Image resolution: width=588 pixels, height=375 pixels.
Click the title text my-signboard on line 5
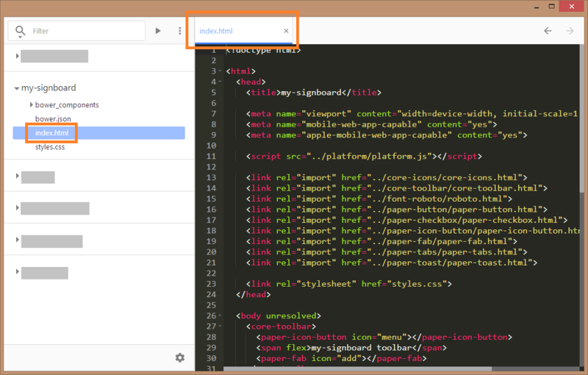click(x=311, y=93)
